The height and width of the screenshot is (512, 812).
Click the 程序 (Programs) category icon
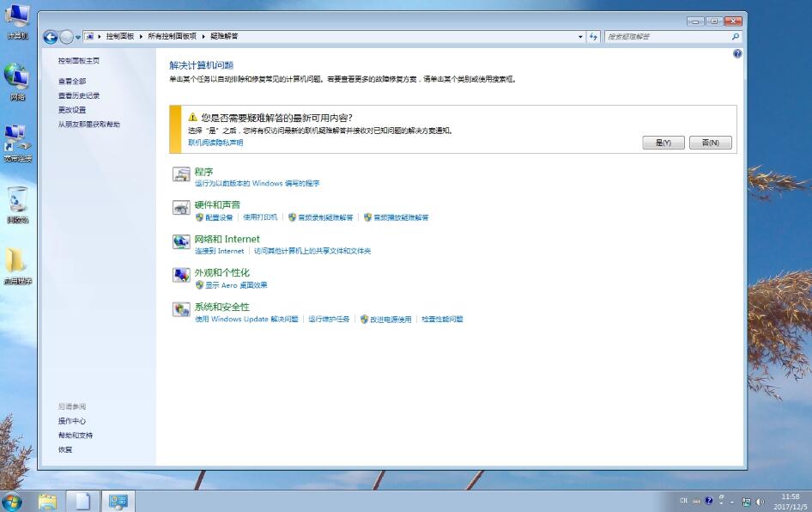(x=181, y=175)
